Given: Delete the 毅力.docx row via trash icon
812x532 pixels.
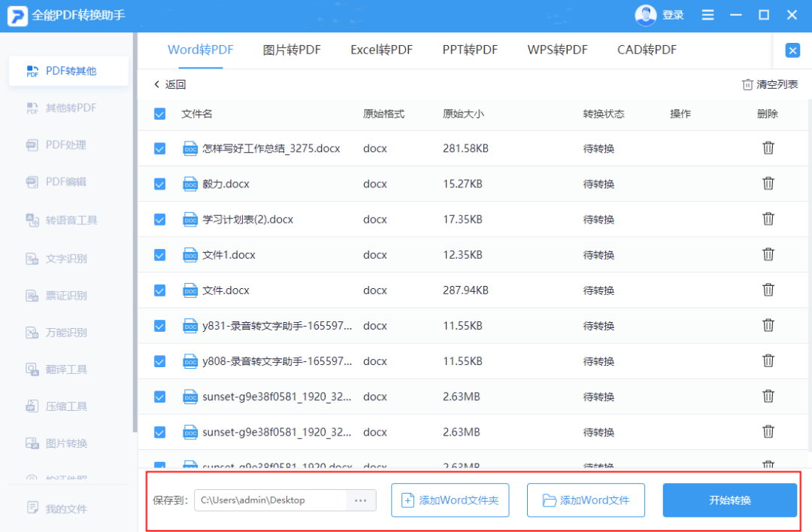Looking at the screenshot, I should click(768, 183).
